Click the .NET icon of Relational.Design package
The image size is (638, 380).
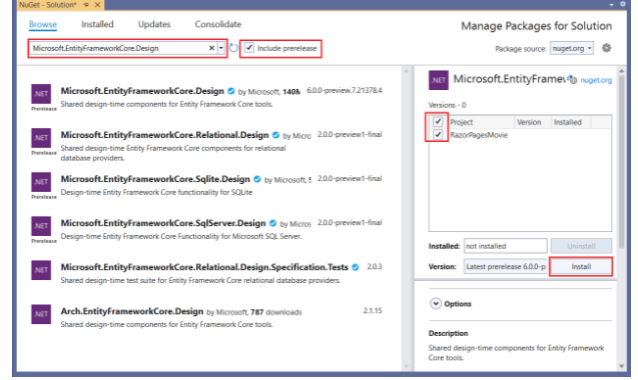click(41, 138)
